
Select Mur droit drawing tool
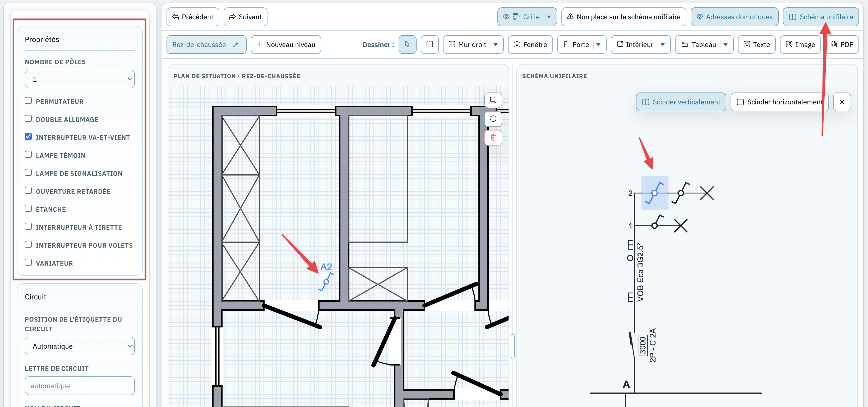click(467, 44)
